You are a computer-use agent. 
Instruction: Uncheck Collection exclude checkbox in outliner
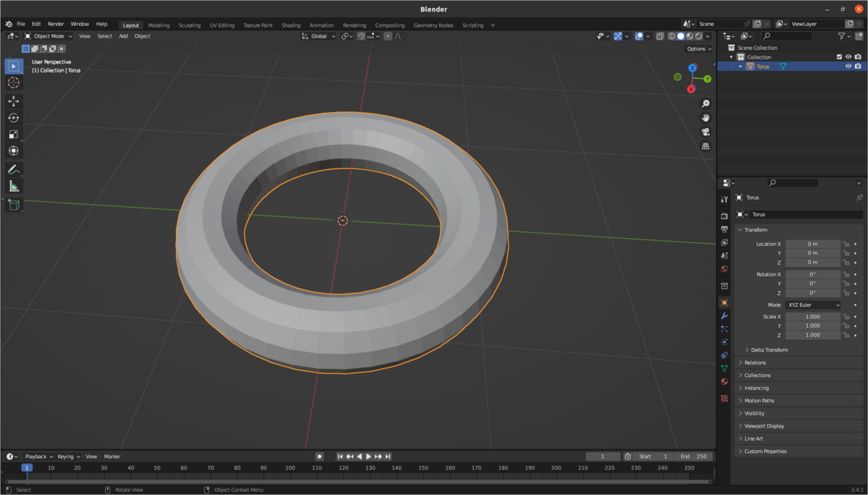click(x=839, y=57)
